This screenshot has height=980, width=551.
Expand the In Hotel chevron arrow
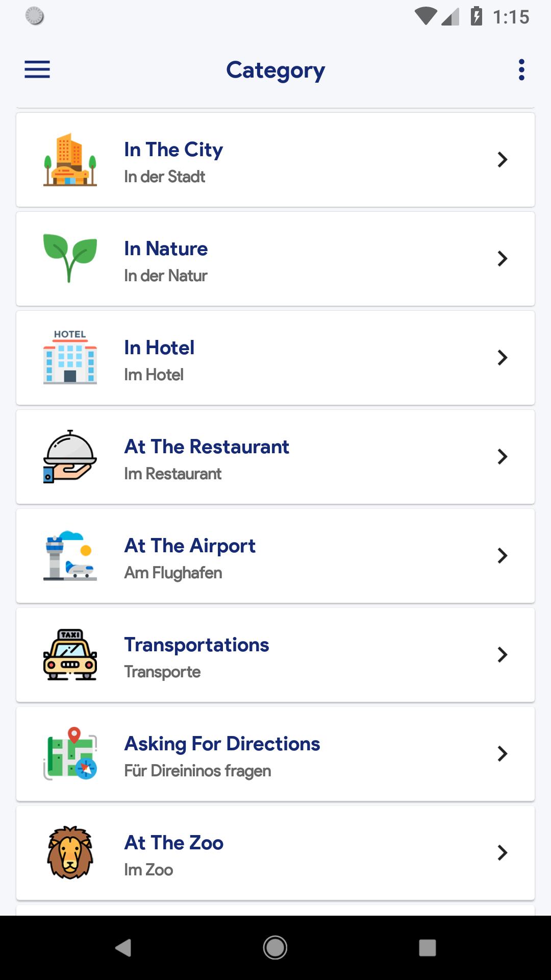pyautogui.click(x=503, y=358)
